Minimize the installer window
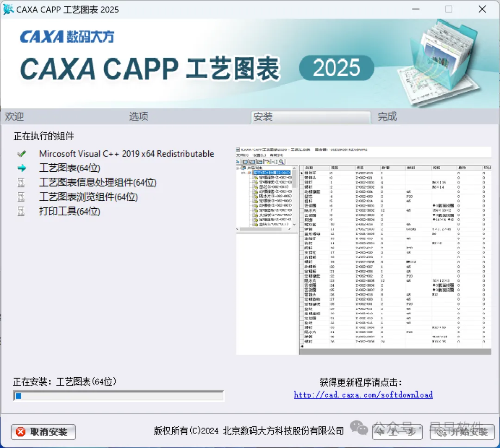500x448 pixels. 416,9
